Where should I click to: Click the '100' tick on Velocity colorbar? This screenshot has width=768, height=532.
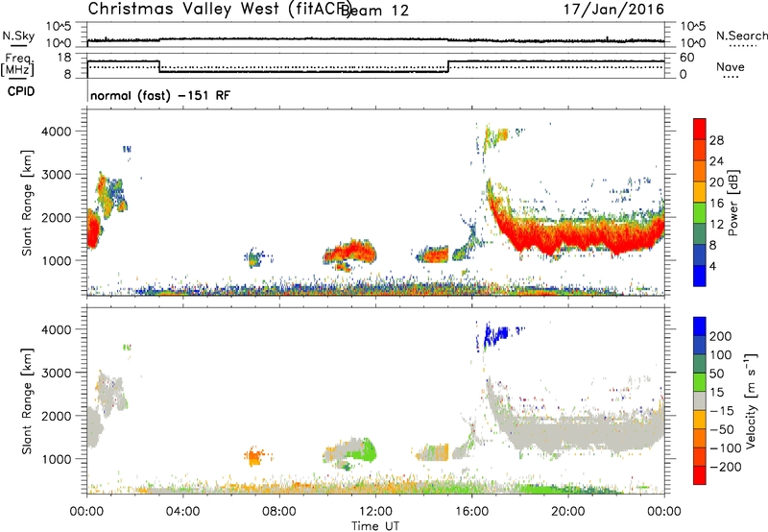click(x=721, y=354)
